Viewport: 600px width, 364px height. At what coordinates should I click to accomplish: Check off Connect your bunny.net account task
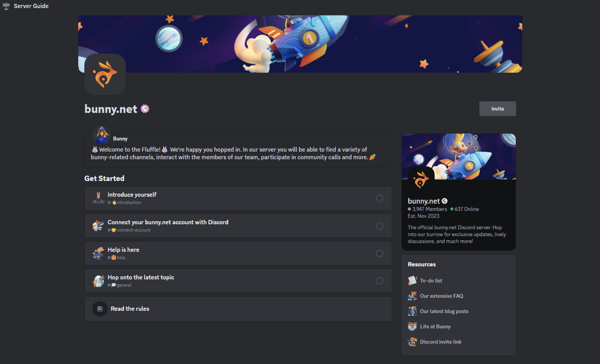click(379, 226)
